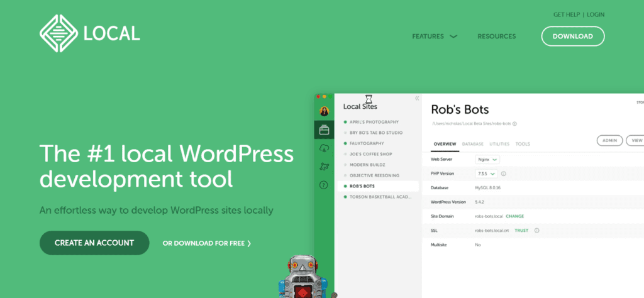
Task: Open the user avatar in Local sidebar
Action: pos(324,111)
